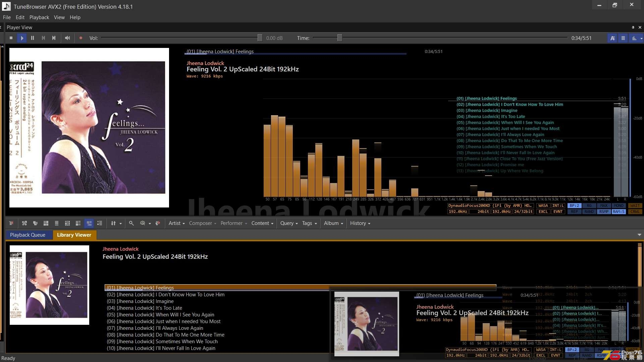Click the red record dot icon
The width and height of the screenshot is (644, 362).
click(81, 38)
